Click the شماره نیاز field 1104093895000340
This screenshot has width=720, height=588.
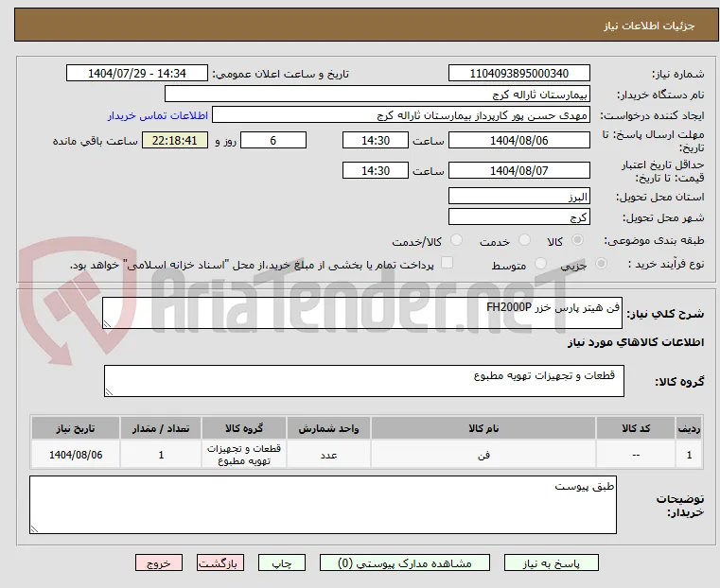[x=518, y=74]
